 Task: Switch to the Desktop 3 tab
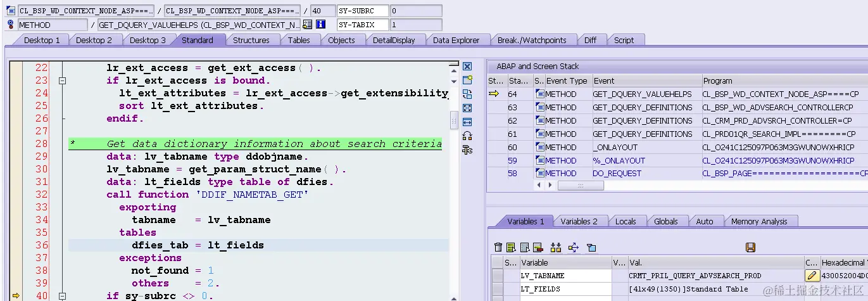[148, 40]
